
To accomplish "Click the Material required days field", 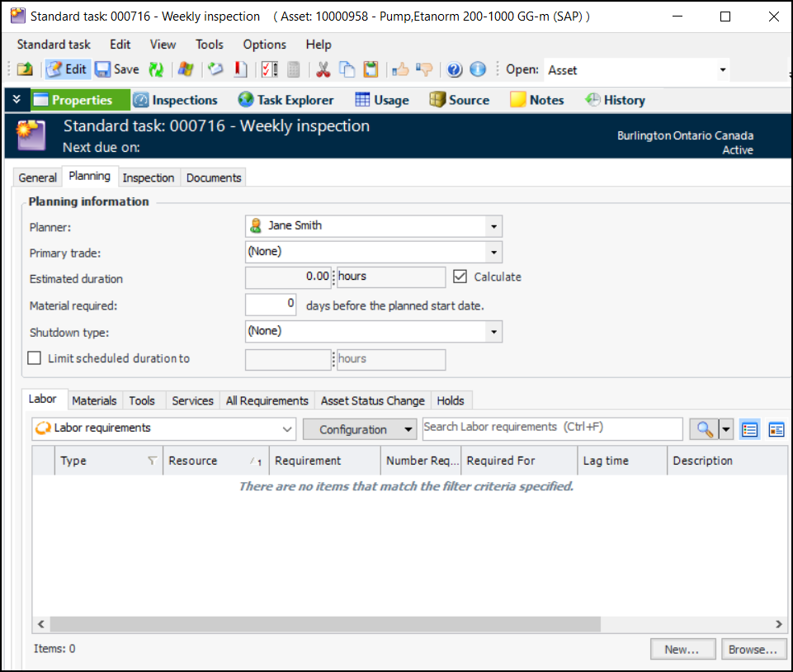I will pyautogui.click(x=271, y=305).
